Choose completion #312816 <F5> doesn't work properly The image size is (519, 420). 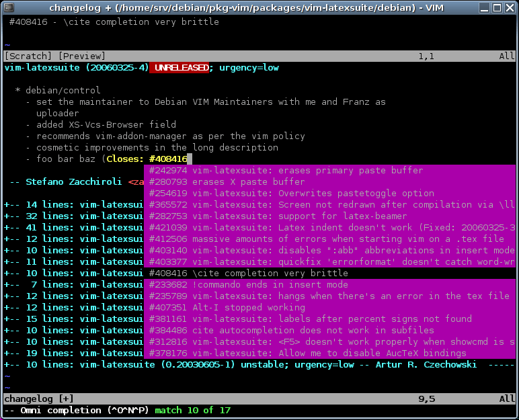tap(329, 341)
